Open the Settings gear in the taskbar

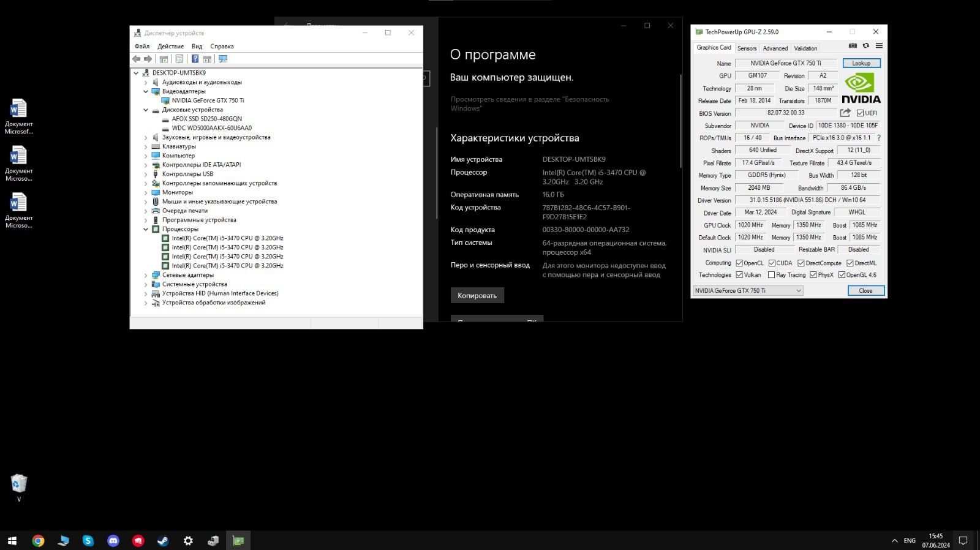188,541
